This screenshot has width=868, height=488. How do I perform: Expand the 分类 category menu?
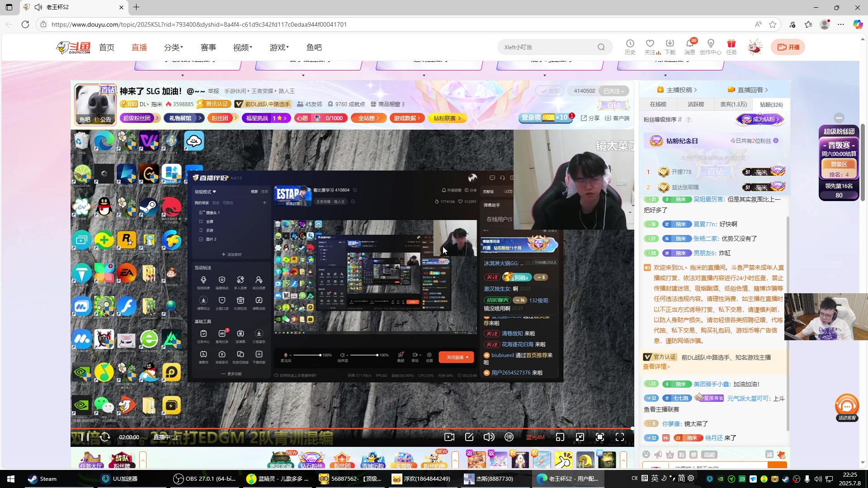pyautogui.click(x=174, y=47)
